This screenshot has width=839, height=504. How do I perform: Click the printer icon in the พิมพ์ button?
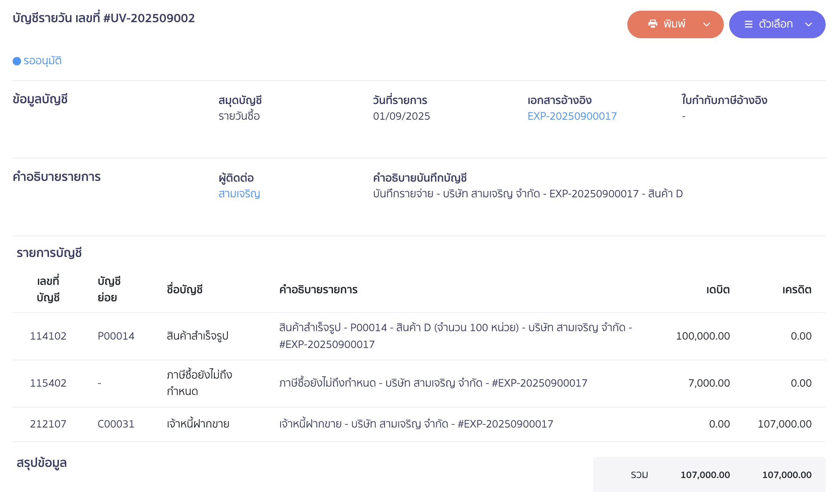point(653,24)
